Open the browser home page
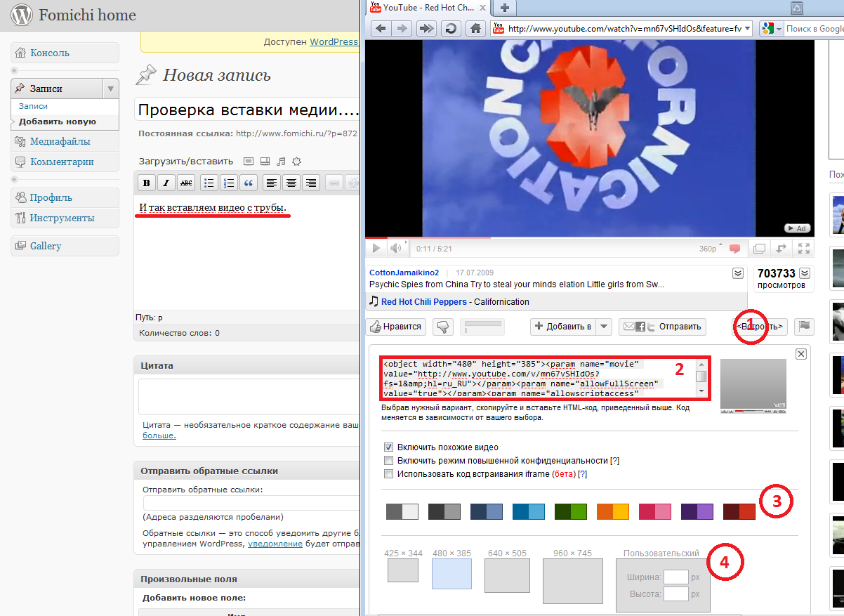The width and height of the screenshot is (844, 616). tap(475, 29)
